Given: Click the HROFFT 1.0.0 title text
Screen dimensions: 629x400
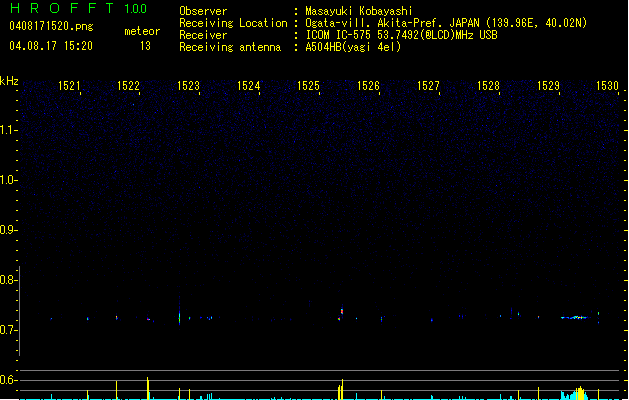Looking at the screenshot, I should [x=79, y=8].
